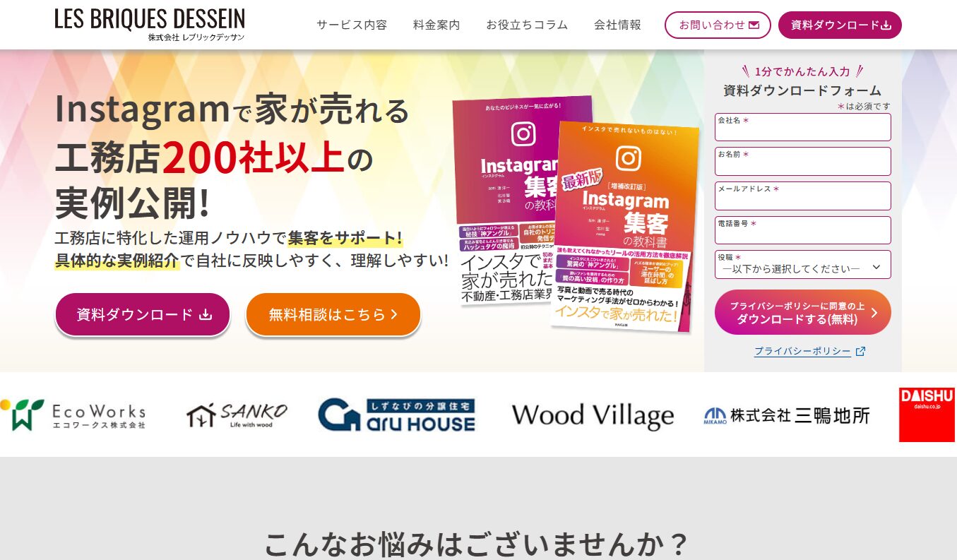Click the orange 無料相談はこちら button
Screen dimensions: 957x560
(x=333, y=314)
